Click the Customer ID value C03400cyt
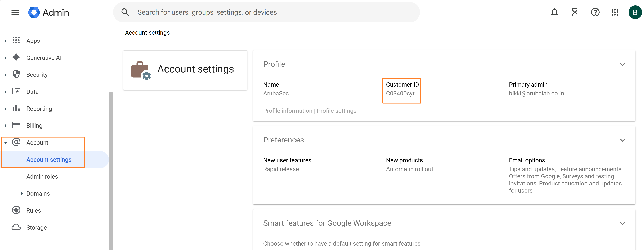The image size is (644, 250). point(400,93)
